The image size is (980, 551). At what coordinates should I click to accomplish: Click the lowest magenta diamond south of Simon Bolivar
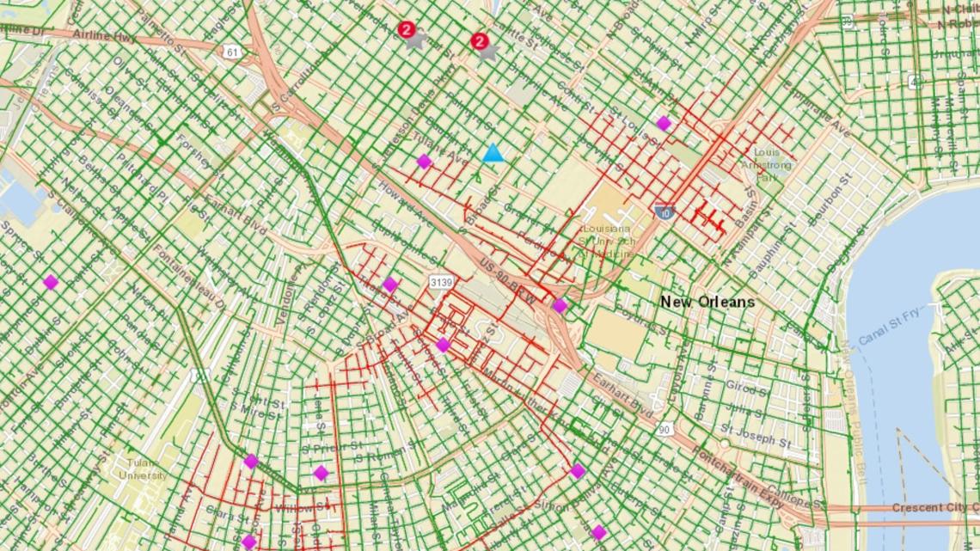click(599, 533)
